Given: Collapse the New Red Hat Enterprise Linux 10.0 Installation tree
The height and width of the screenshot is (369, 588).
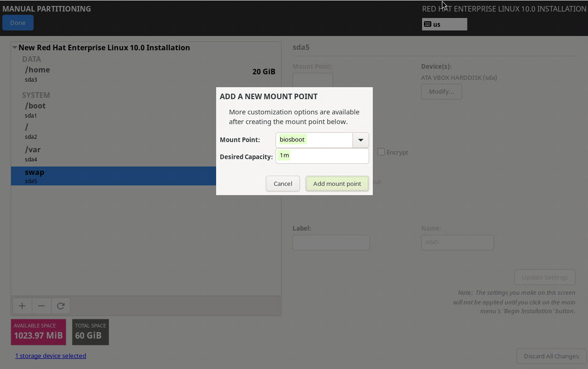Looking at the screenshot, I should pos(15,48).
